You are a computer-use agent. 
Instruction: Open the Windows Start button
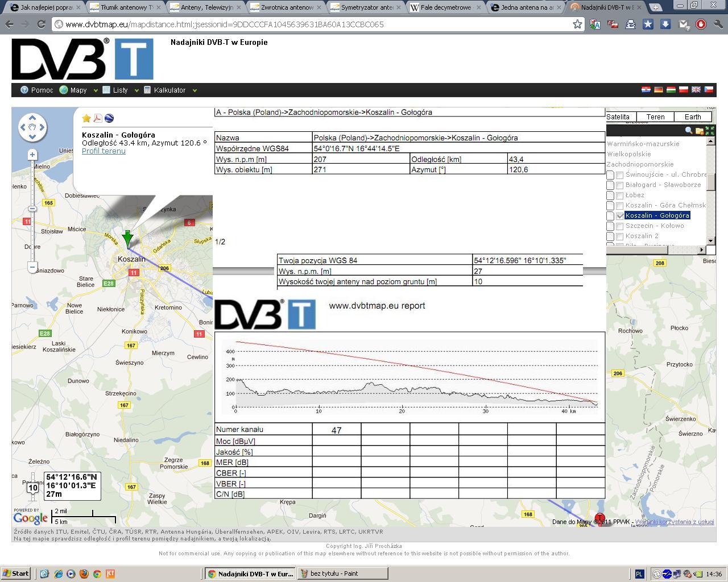(x=16, y=573)
